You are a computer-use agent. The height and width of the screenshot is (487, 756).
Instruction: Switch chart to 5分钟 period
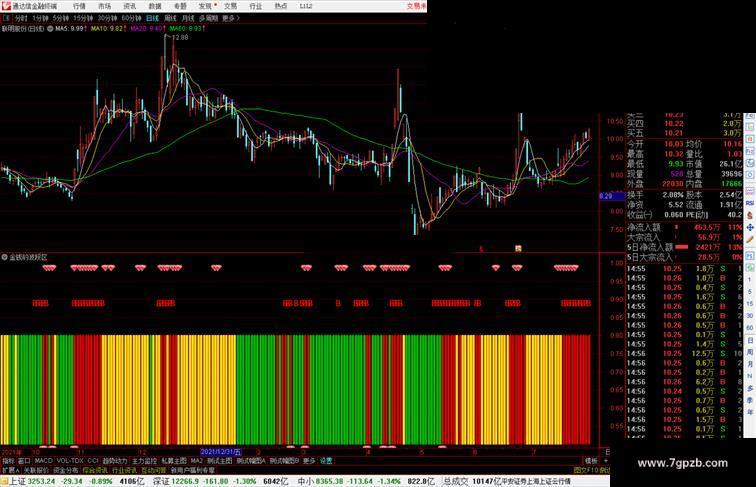click(61, 18)
